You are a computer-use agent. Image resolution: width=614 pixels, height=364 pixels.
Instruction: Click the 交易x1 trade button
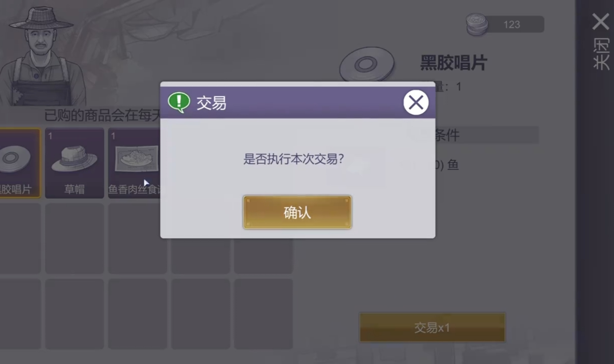[432, 327]
